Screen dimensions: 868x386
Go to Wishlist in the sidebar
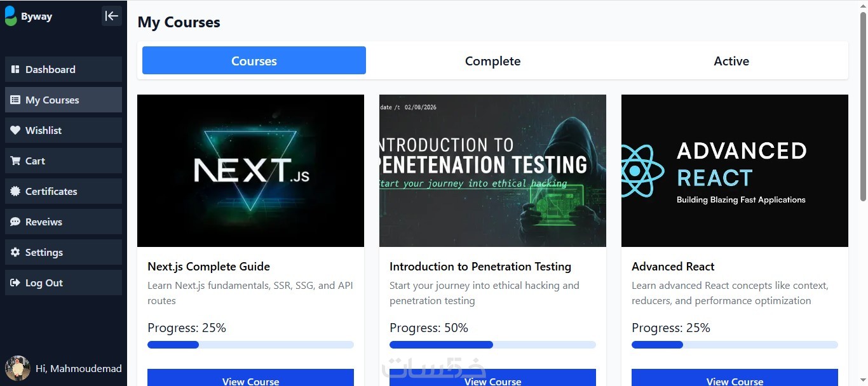coord(64,130)
